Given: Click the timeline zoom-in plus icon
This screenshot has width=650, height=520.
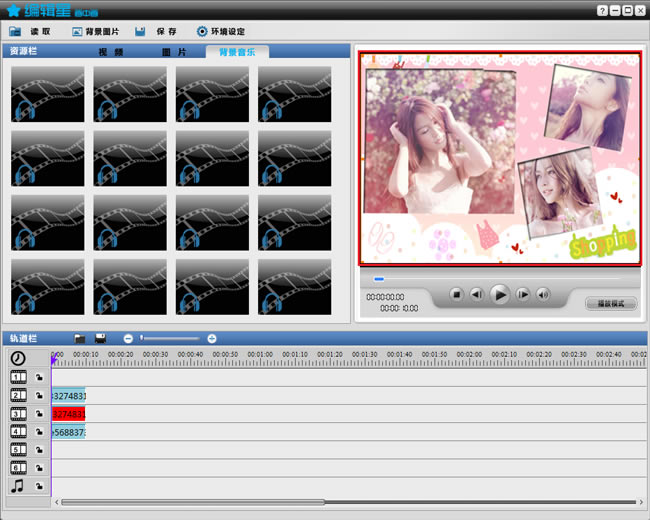Looking at the screenshot, I should point(212,339).
